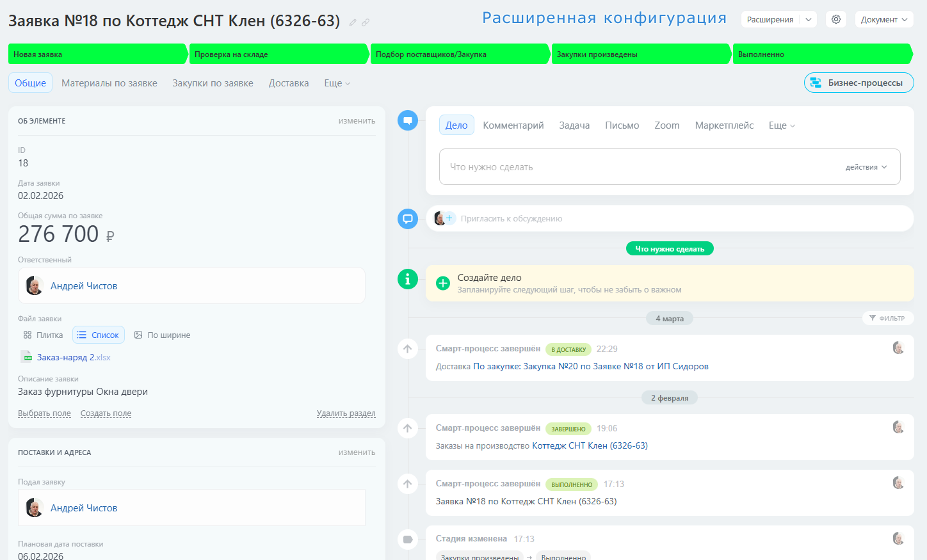Click the add participant avatar plus icon
This screenshot has height=560, width=927.
(449, 218)
